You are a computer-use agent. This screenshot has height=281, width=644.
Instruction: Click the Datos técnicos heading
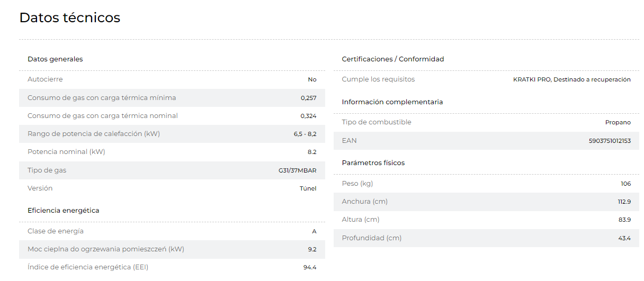70,17
